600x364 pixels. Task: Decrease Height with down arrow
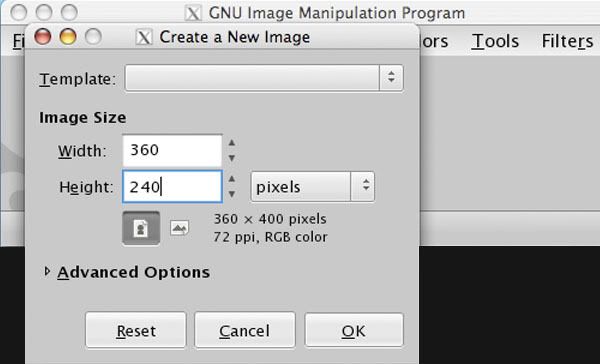(232, 194)
